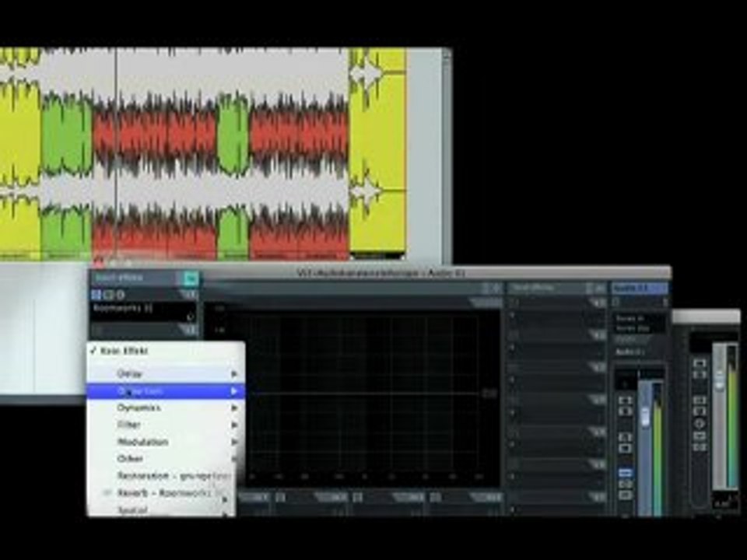
Task: Open fourth send slot dropdown arrow
Action: [x=597, y=399]
